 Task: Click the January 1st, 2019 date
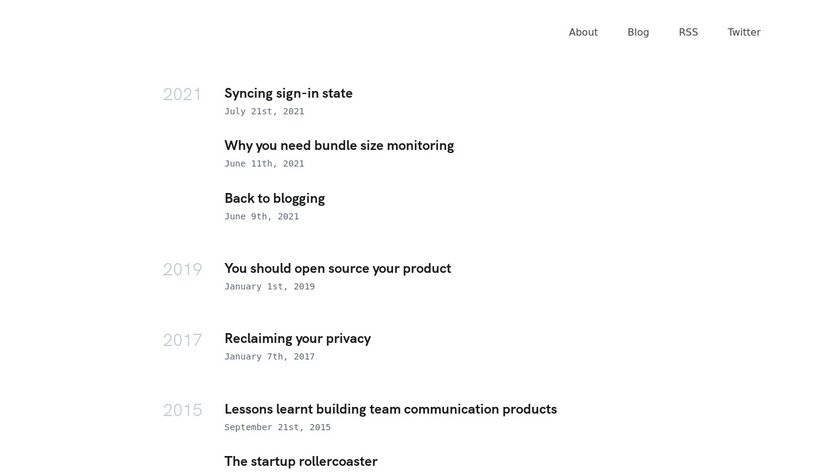coord(269,286)
